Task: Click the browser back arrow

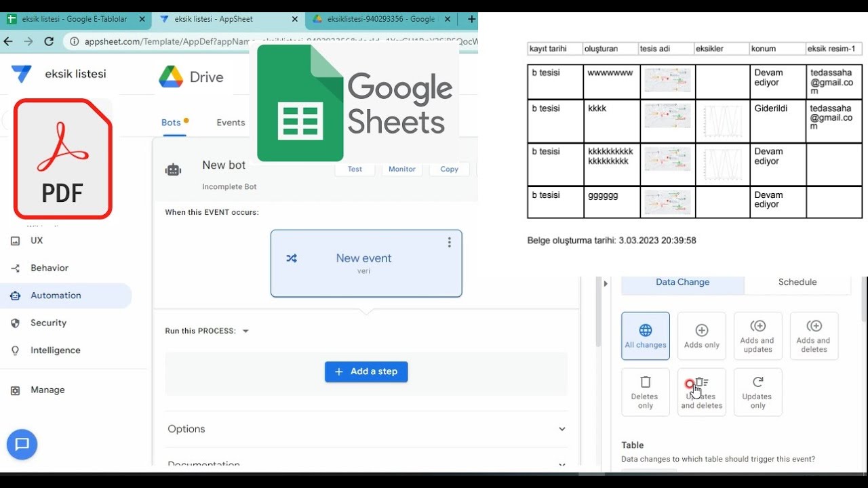Action: click(x=8, y=41)
